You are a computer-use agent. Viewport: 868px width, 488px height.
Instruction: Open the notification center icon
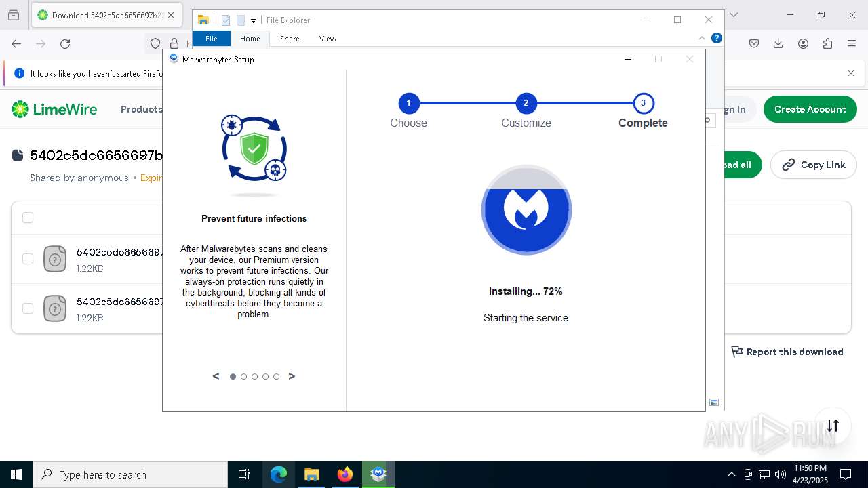pos(846,474)
